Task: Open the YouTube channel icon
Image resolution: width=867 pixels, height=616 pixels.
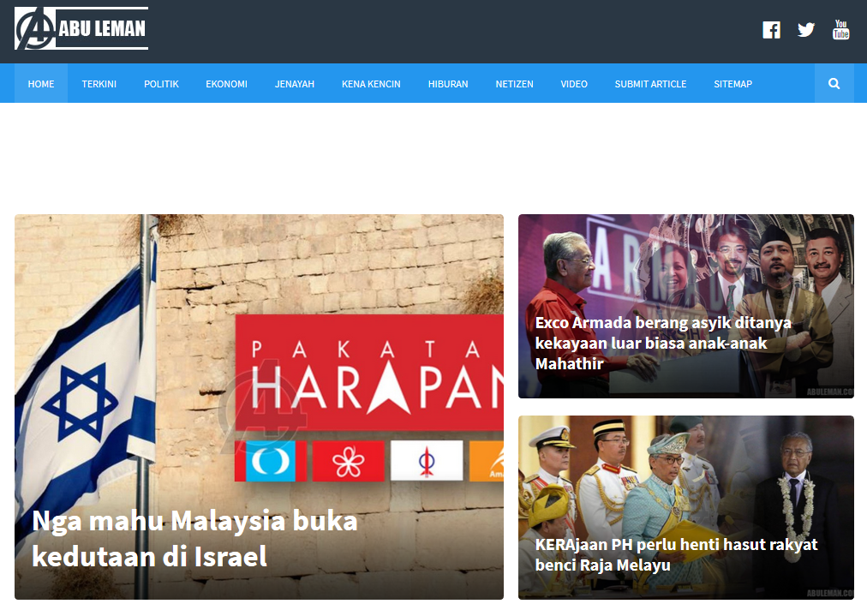Action: coord(840,30)
